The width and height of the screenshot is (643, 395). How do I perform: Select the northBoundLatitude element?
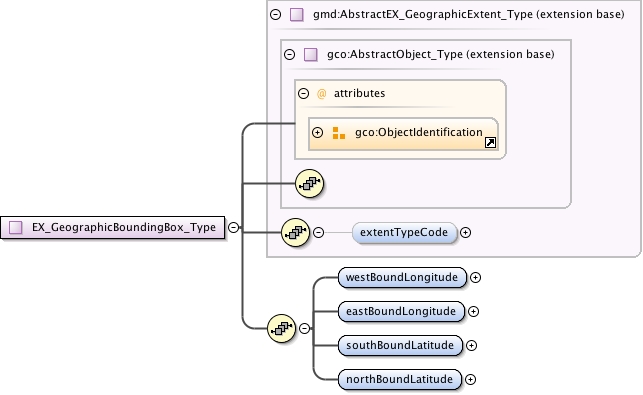point(400,380)
